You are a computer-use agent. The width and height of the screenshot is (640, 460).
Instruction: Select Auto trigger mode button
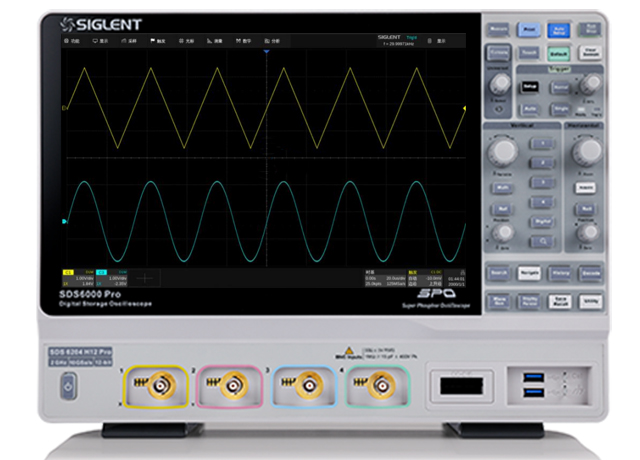pyautogui.click(x=529, y=109)
